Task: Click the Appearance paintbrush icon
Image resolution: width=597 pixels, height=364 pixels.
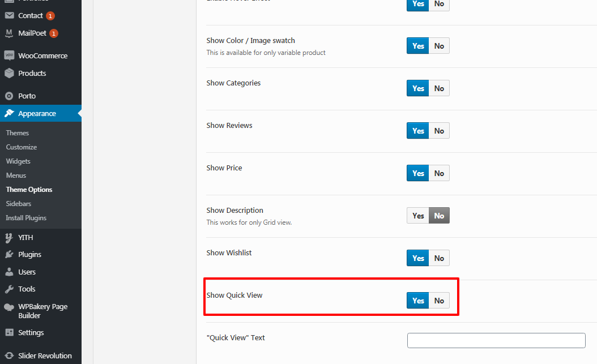Action: (x=9, y=113)
